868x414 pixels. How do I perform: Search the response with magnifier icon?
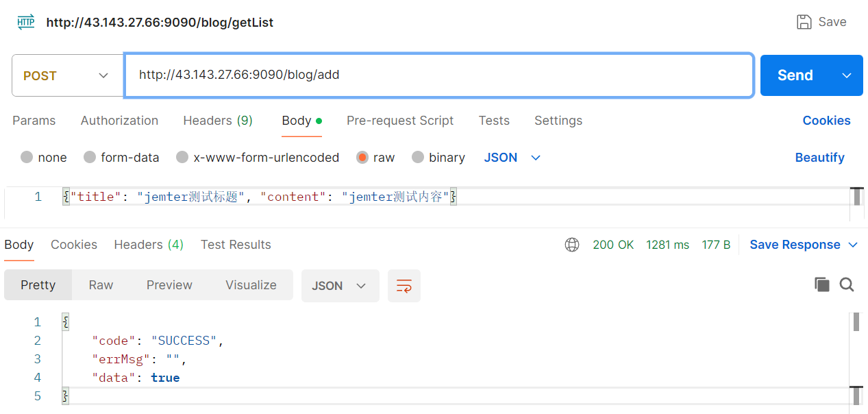click(x=847, y=284)
